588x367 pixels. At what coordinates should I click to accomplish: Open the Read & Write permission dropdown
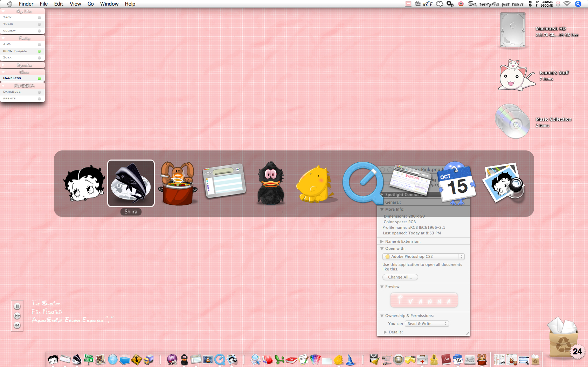coord(427,324)
